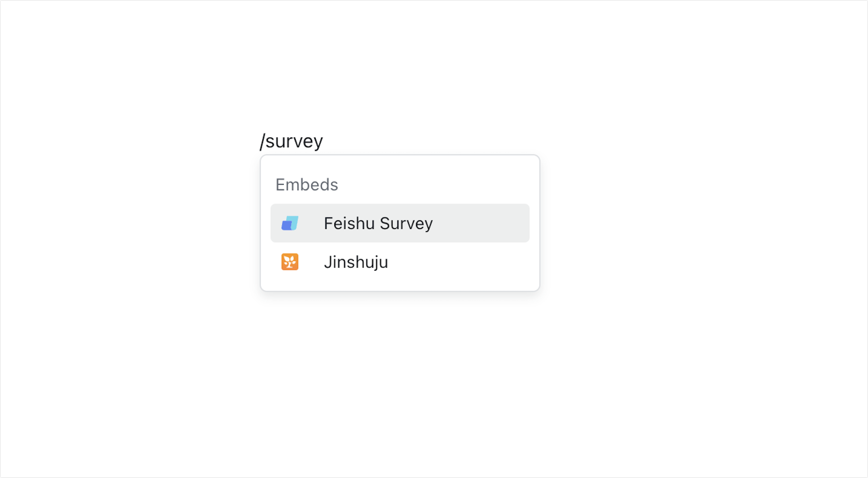Choose Jinshuju from the Embeds list
This screenshot has height=478, width=868.
(400, 262)
